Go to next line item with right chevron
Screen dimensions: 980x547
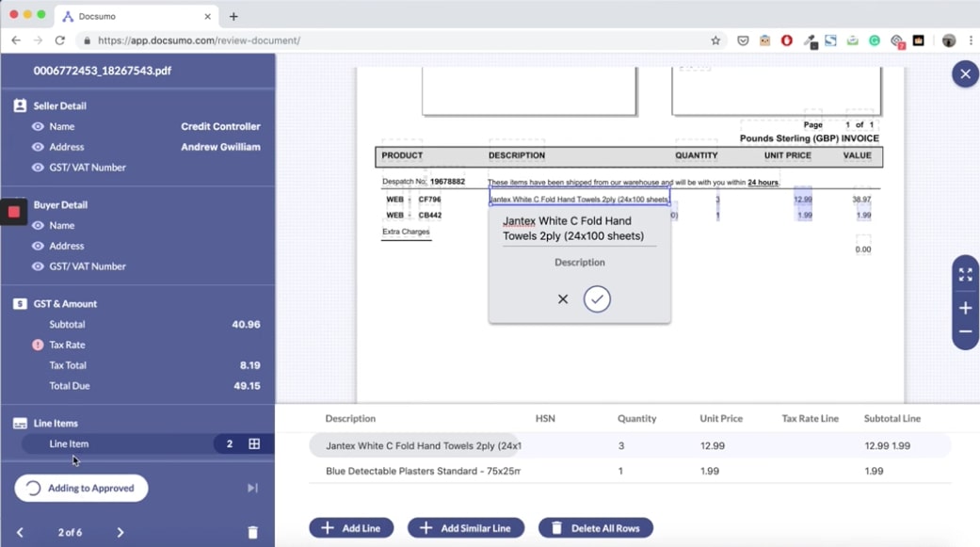coord(120,532)
